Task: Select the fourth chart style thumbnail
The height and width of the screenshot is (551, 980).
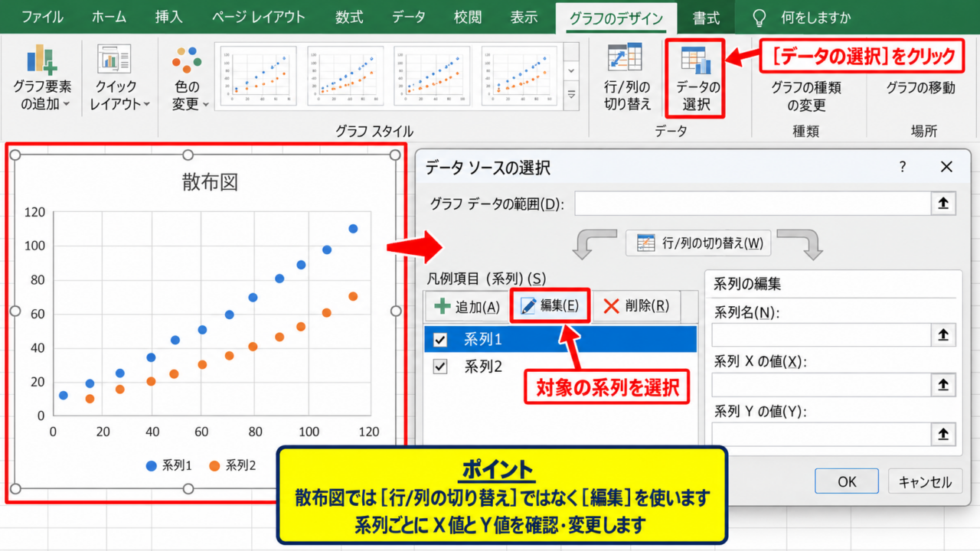Action: tap(520, 75)
